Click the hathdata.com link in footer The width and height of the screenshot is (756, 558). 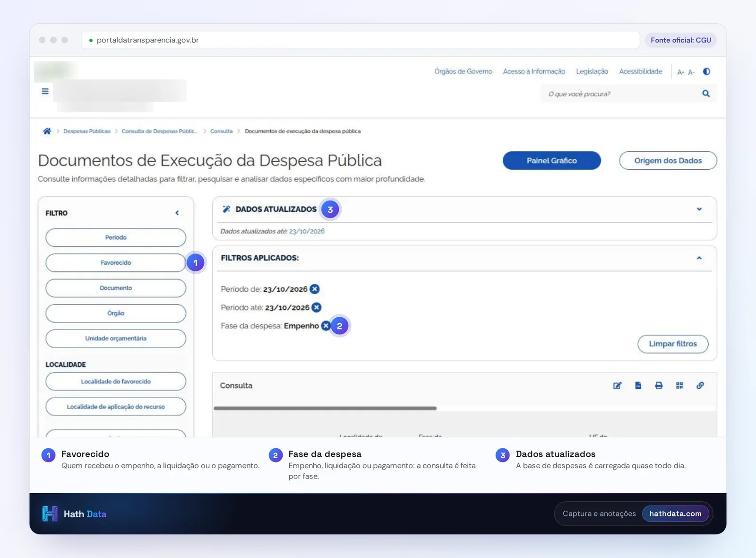pyautogui.click(x=675, y=514)
